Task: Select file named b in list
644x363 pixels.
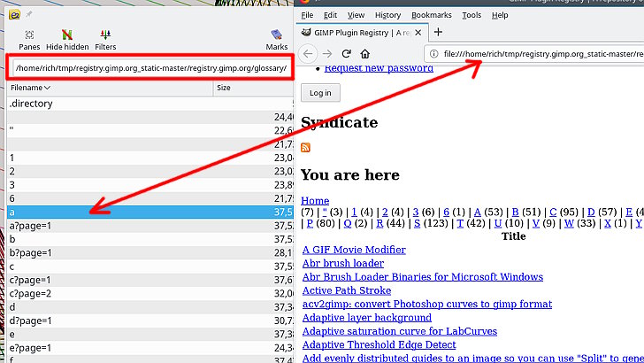Action: 149,239
